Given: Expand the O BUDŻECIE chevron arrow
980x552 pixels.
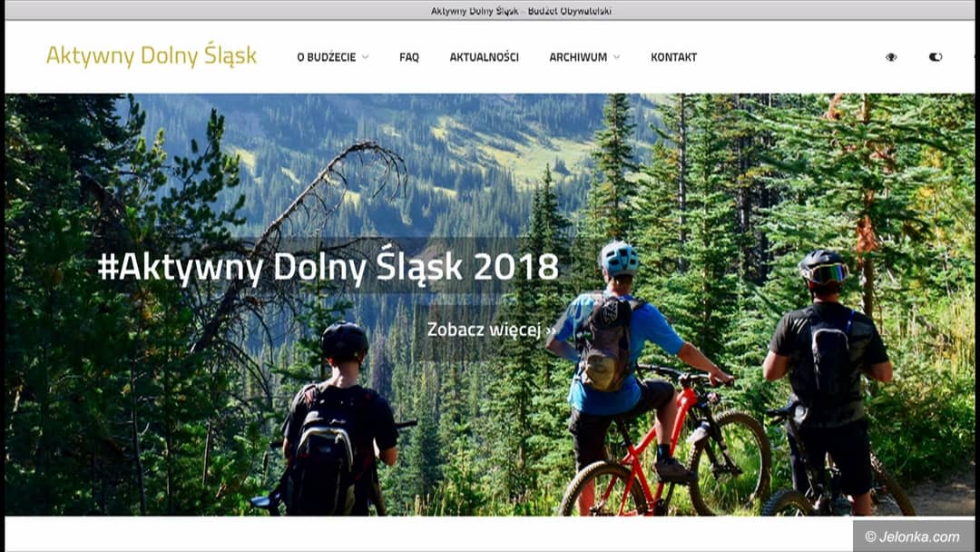Looking at the screenshot, I should pos(366,57).
